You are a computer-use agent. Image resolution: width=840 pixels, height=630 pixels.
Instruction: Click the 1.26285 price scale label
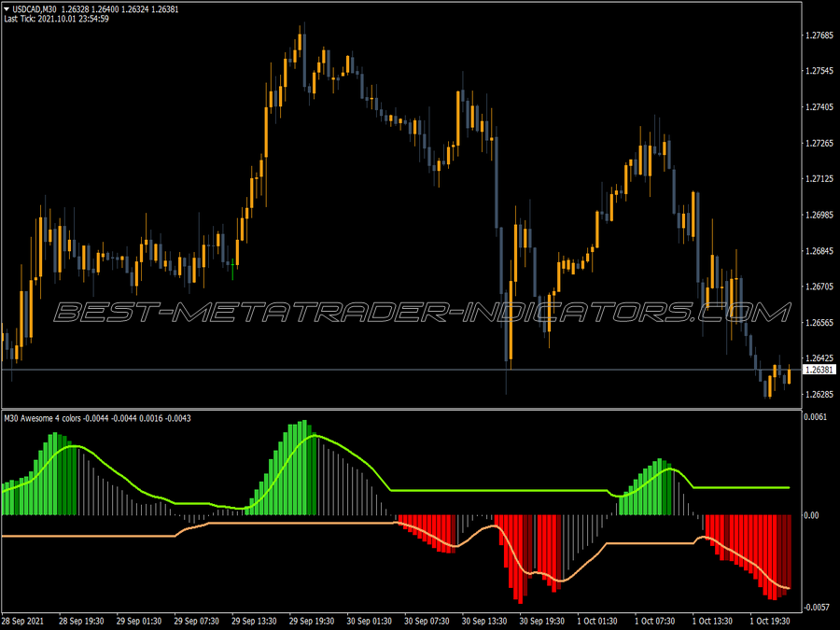pyautogui.click(x=819, y=394)
